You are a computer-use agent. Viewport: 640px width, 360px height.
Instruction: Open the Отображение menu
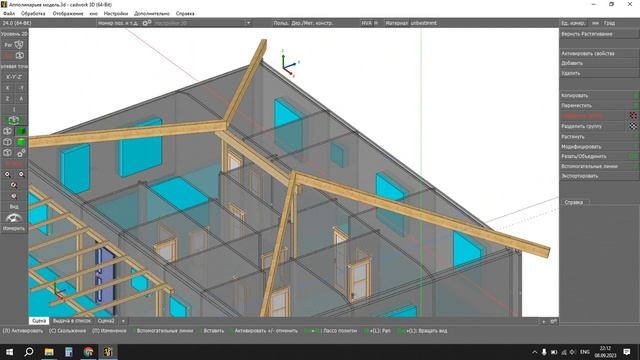tap(68, 13)
